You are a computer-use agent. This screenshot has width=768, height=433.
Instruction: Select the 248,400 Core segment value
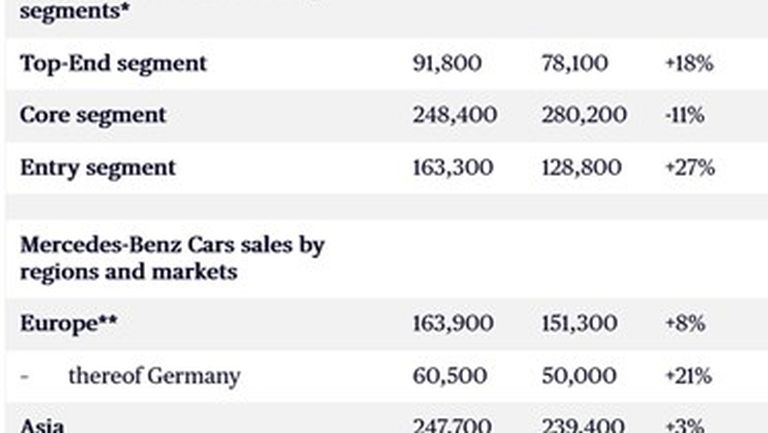pos(454,115)
